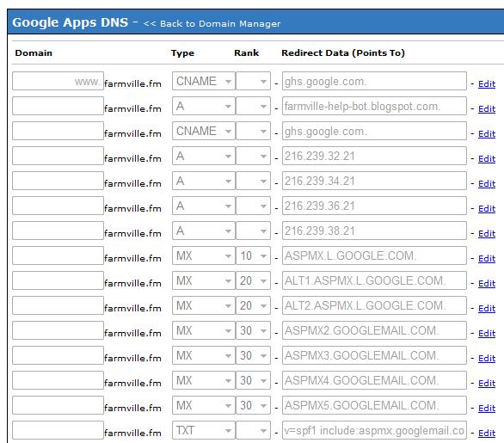
Task: Open Type dropdown for www ghs.google.com row
Action: coord(204,81)
